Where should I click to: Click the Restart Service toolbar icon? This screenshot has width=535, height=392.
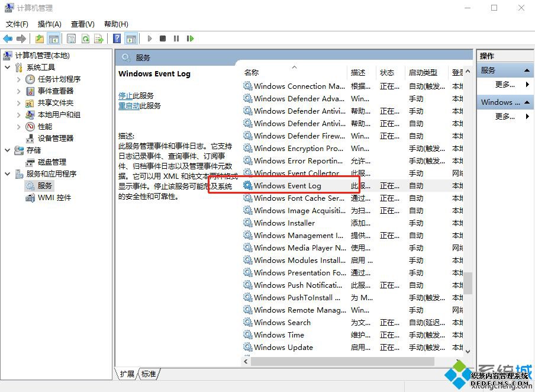pyautogui.click(x=190, y=38)
